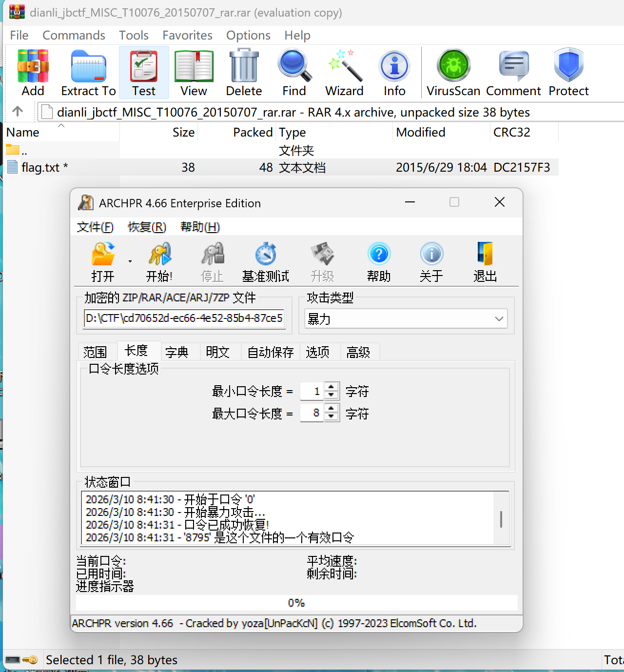Increase the 最小口令长度 spinner value
Viewport: 624px width, 672px height.
pyautogui.click(x=331, y=387)
